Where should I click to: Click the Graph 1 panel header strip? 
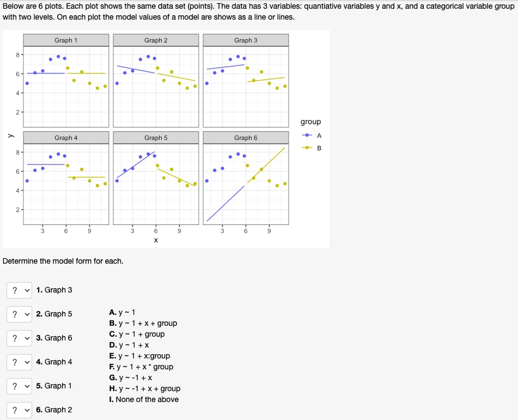click(x=65, y=40)
